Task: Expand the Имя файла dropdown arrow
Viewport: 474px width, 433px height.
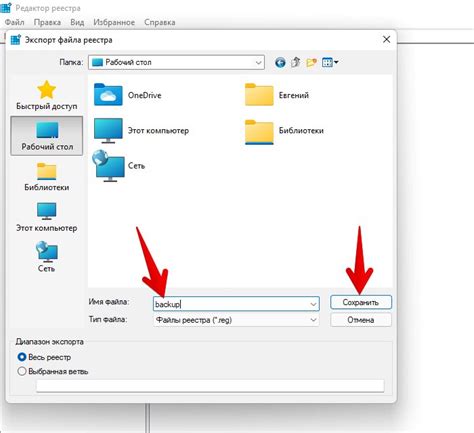Action: [x=313, y=304]
